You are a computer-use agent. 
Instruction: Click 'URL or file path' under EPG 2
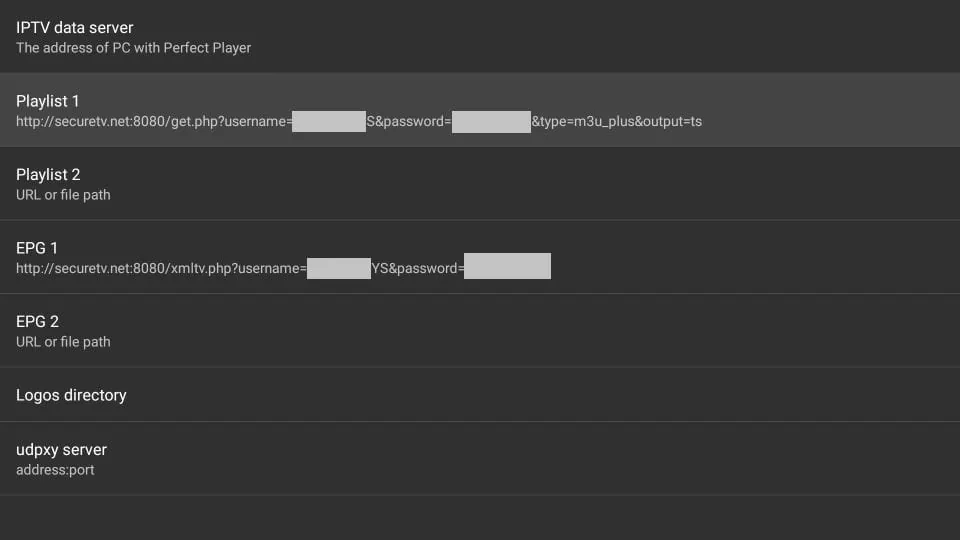[63, 342]
